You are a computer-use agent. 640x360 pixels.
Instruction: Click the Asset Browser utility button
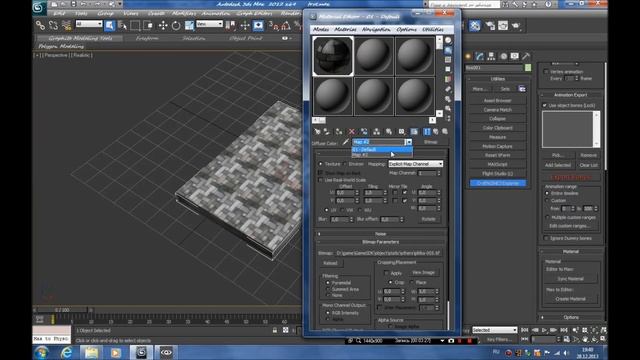coord(497,100)
